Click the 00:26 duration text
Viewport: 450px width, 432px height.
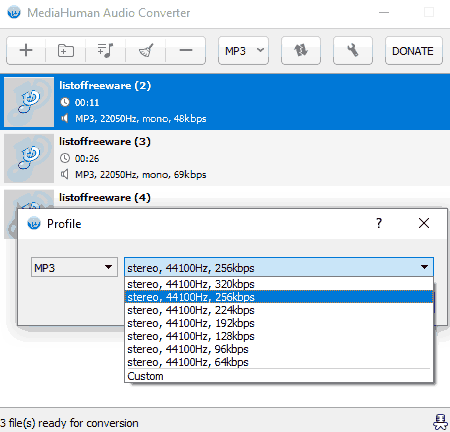pyautogui.click(x=87, y=158)
